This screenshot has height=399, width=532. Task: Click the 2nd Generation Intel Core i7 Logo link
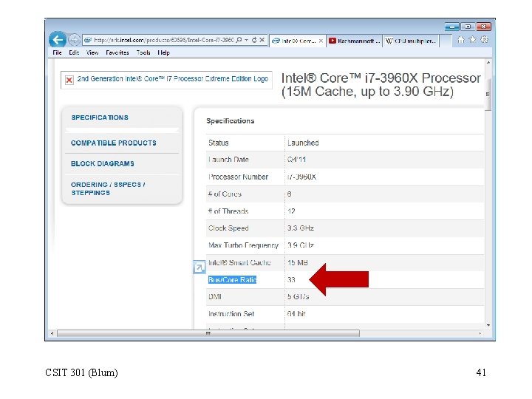tap(172, 79)
